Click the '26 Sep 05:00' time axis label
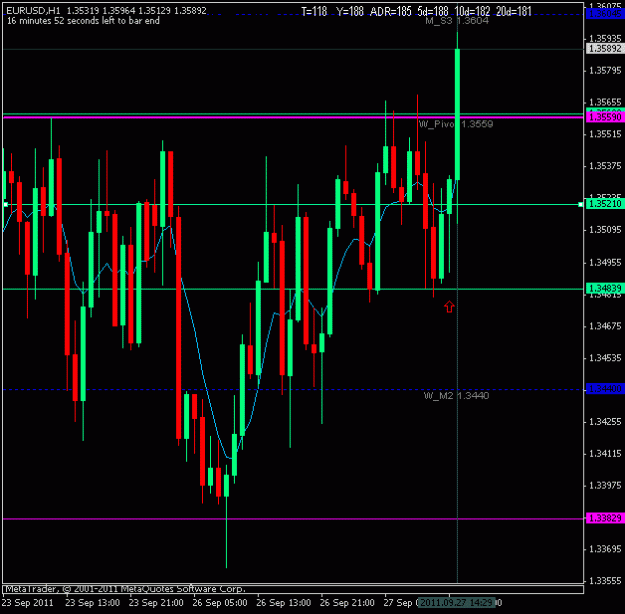625x614 pixels. click(220, 602)
